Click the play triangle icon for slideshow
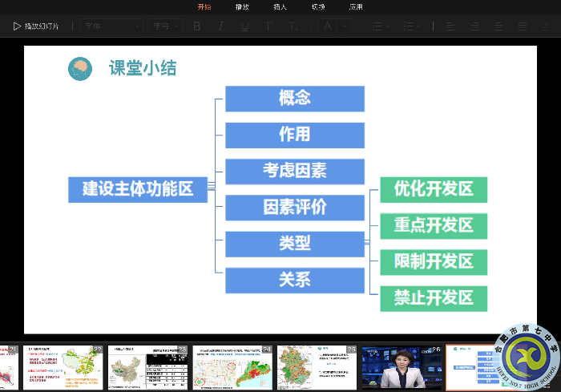Screen dimensions: 561x392 tap(17, 26)
